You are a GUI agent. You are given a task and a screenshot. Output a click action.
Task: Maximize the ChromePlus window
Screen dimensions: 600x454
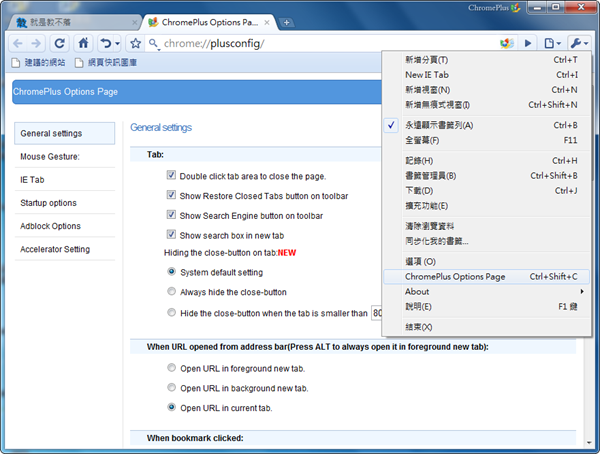556,7
